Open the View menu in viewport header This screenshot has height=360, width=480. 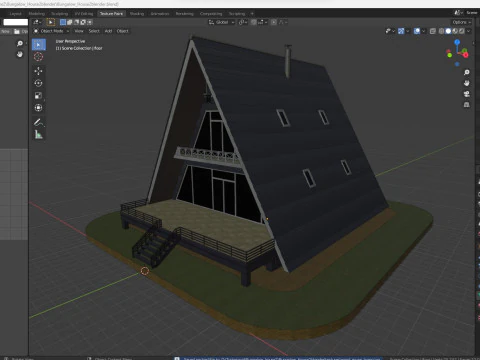pyautogui.click(x=79, y=31)
